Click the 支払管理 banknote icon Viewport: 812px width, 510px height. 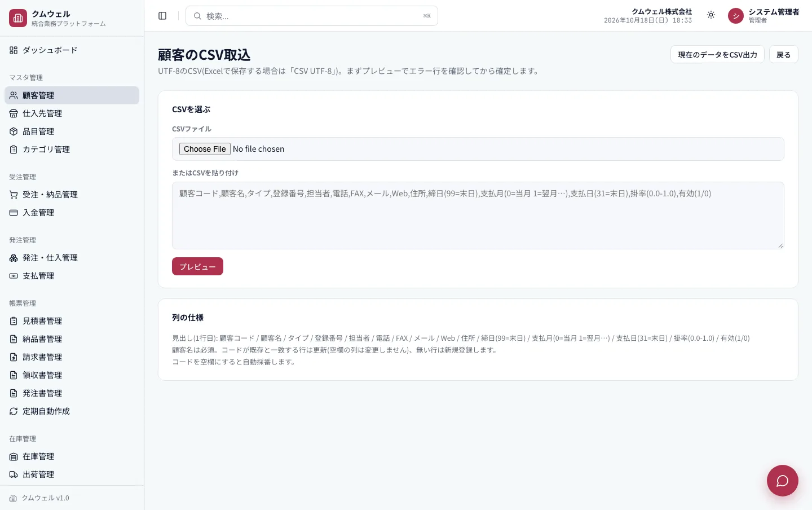coord(14,276)
